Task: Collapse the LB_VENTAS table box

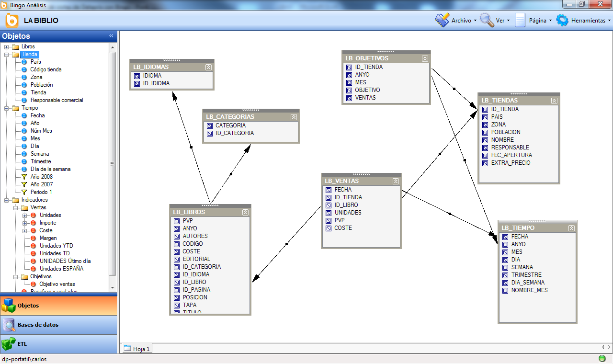Action: click(x=396, y=181)
